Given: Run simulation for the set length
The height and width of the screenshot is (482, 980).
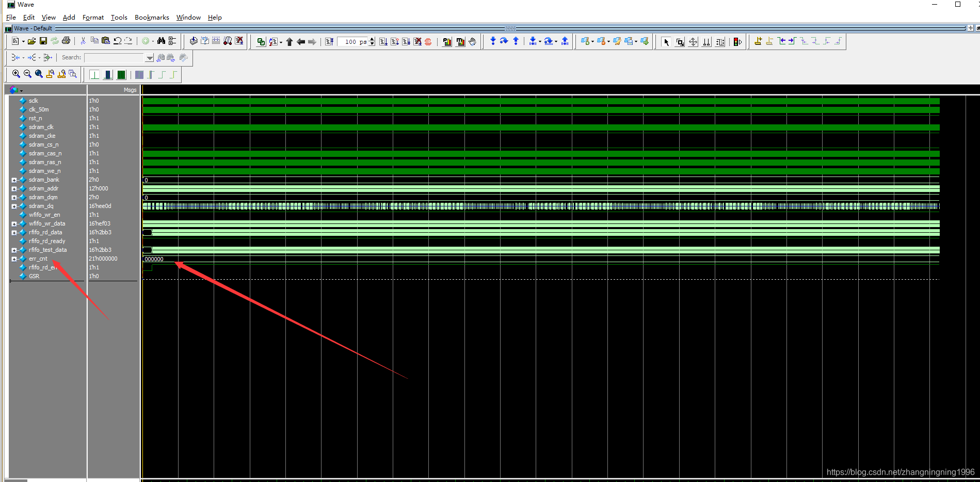Looking at the screenshot, I should [x=383, y=42].
